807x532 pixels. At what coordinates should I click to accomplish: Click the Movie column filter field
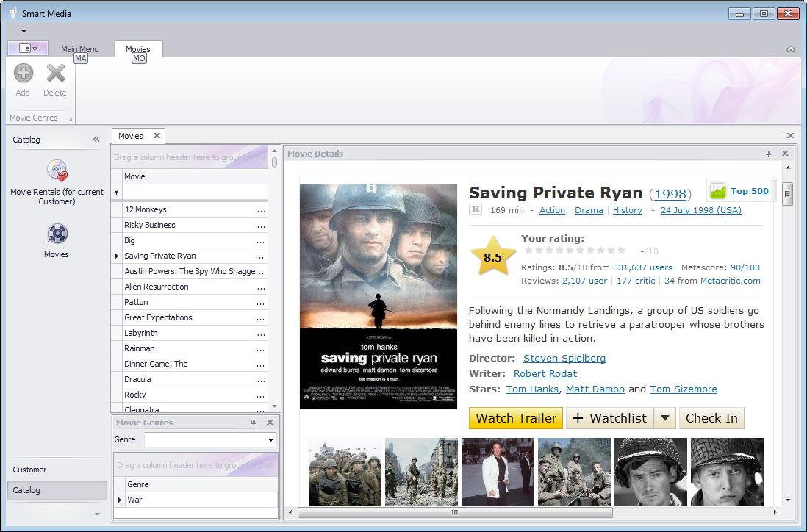click(x=195, y=192)
